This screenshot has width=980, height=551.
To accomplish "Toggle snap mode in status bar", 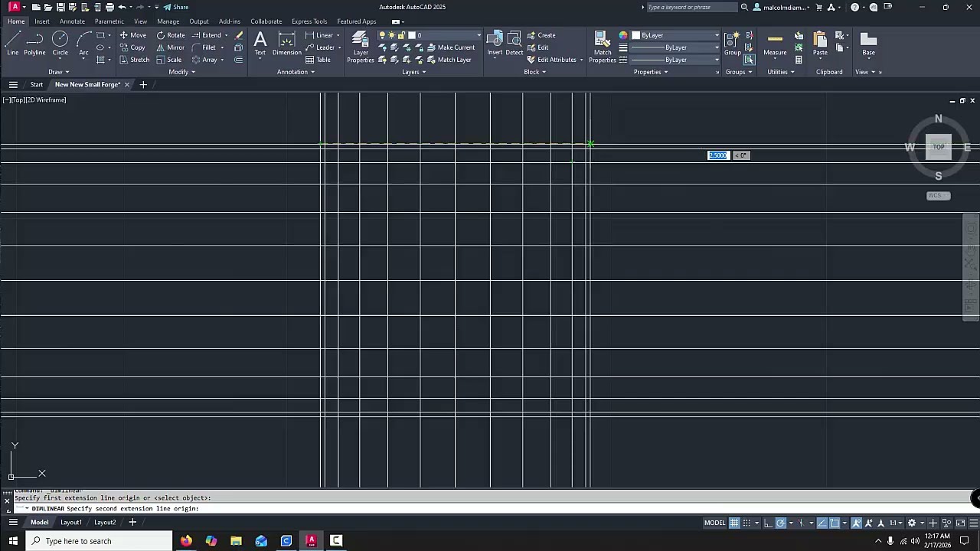I will (x=746, y=523).
